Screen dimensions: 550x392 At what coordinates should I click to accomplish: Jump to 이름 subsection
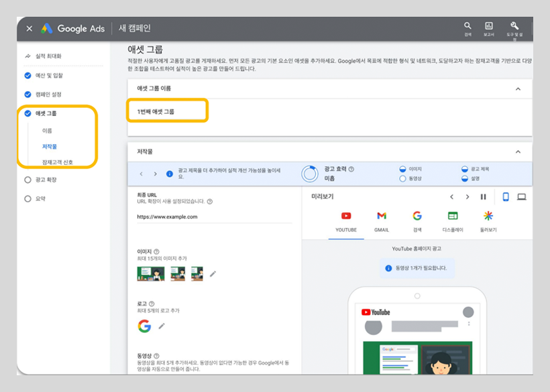point(47,131)
